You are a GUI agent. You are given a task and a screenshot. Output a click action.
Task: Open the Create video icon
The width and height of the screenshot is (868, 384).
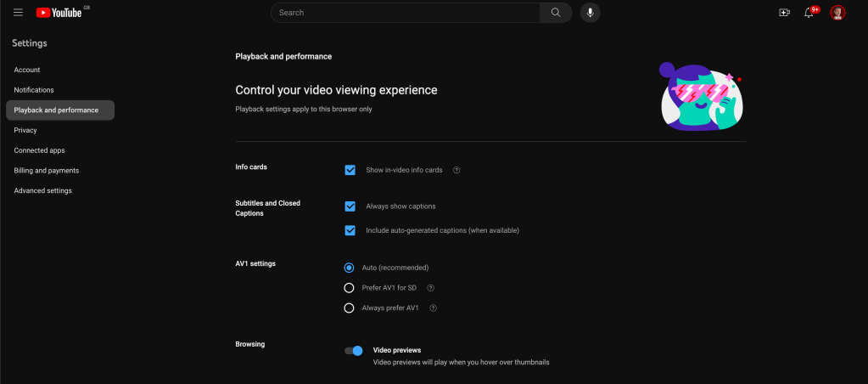click(x=784, y=12)
